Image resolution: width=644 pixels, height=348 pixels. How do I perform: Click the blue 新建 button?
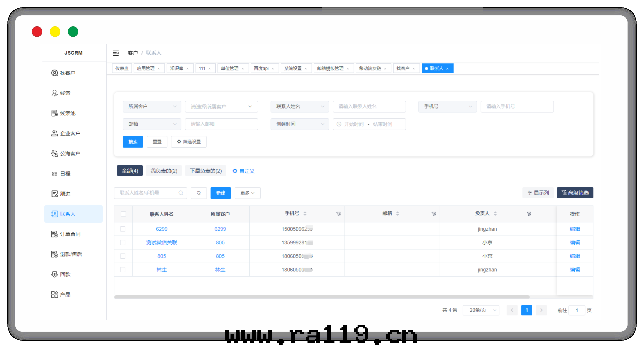(x=220, y=193)
